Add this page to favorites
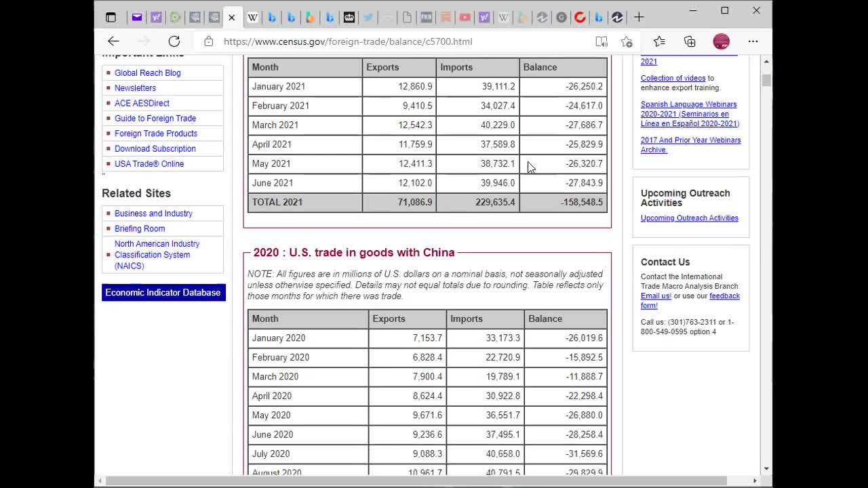 coord(627,41)
